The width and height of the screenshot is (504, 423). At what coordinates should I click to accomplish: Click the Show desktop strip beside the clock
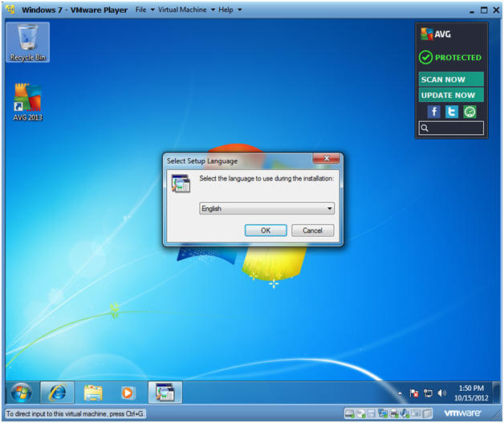coord(496,392)
